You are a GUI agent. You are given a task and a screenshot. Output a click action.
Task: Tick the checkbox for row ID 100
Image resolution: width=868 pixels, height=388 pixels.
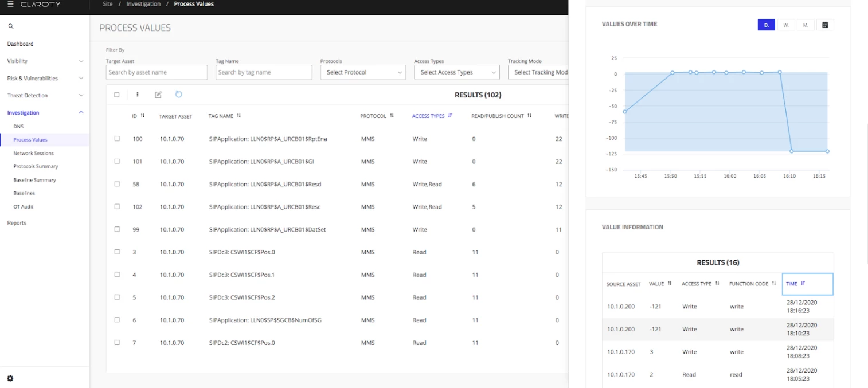[117, 139]
